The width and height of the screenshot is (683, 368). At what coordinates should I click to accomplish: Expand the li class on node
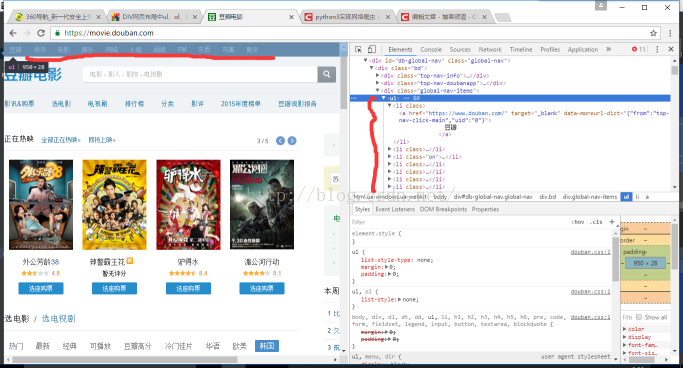pos(389,157)
